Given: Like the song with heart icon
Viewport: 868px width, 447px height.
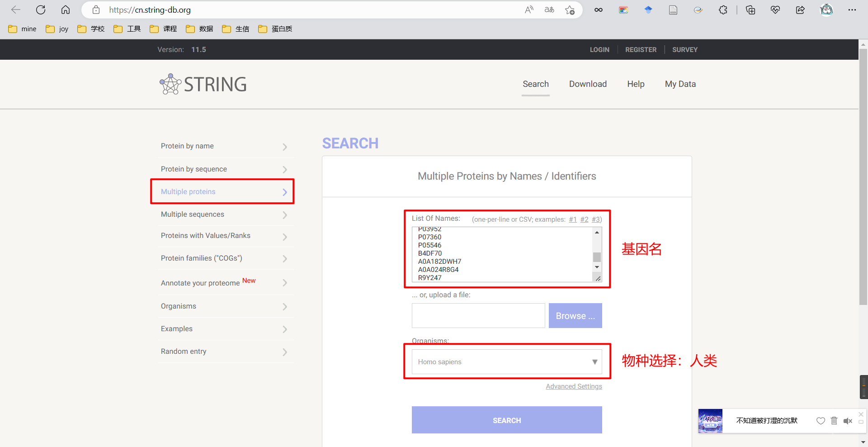Looking at the screenshot, I should 821,421.
